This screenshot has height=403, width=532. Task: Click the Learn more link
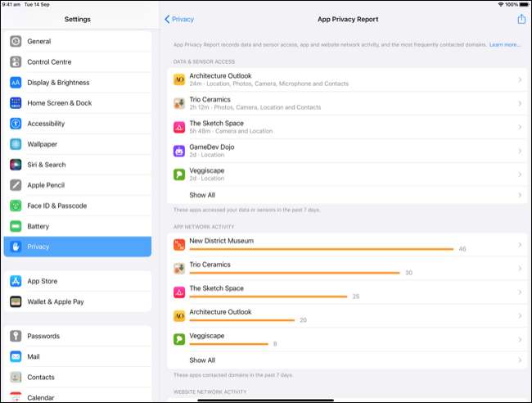(504, 44)
